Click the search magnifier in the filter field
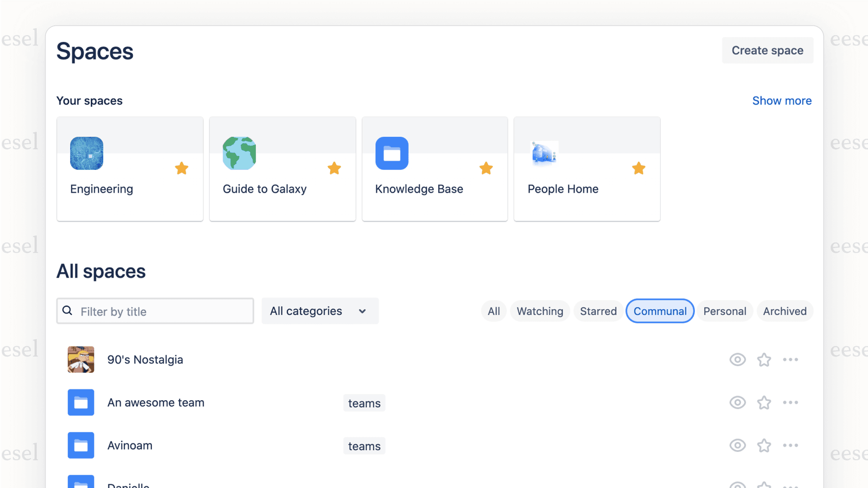Screen dimensions: 868x488 (x=68, y=310)
